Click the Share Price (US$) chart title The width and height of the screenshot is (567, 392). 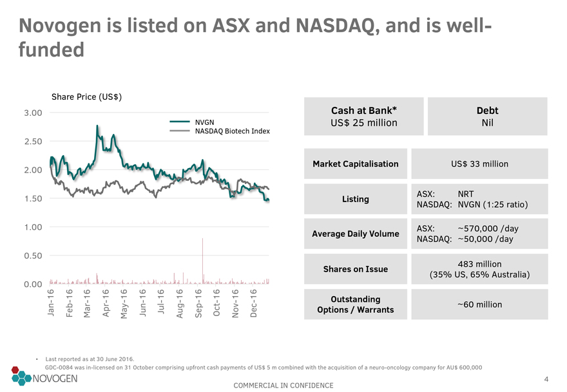(86, 97)
